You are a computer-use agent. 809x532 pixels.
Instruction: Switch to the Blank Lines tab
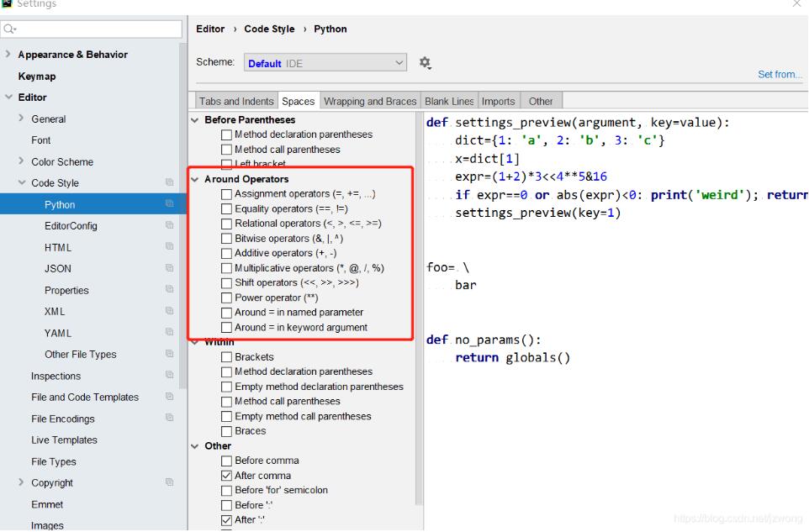(448, 100)
